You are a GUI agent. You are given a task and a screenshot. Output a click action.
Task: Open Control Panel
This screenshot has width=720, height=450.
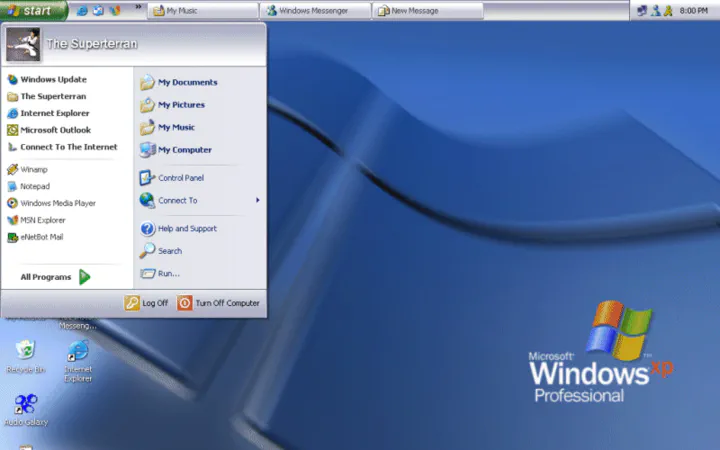[172, 178]
